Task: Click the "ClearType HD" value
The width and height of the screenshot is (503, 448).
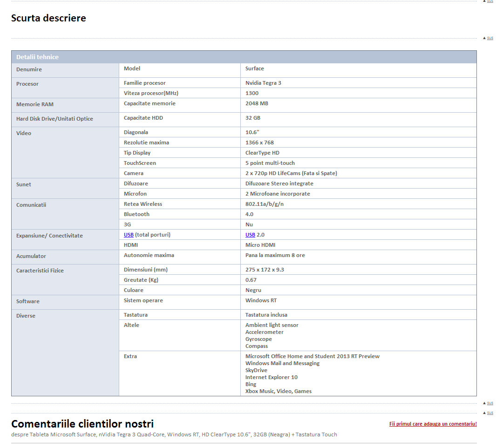Action: point(262,153)
